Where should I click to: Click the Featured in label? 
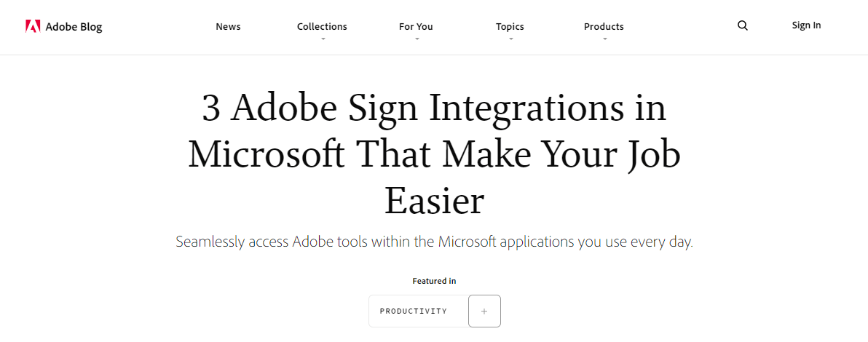tap(434, 281)
